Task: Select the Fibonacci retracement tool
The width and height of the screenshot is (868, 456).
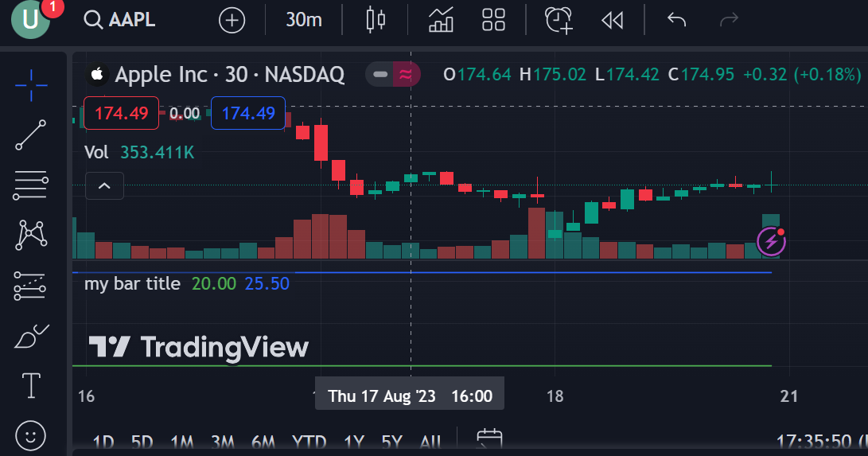Action: click(30, 185)
